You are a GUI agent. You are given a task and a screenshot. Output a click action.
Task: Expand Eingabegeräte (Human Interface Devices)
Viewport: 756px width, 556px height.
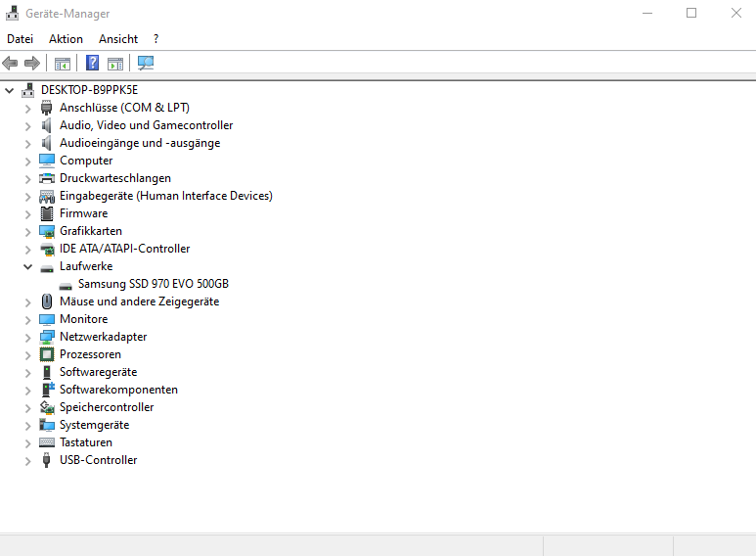[28, 197]
